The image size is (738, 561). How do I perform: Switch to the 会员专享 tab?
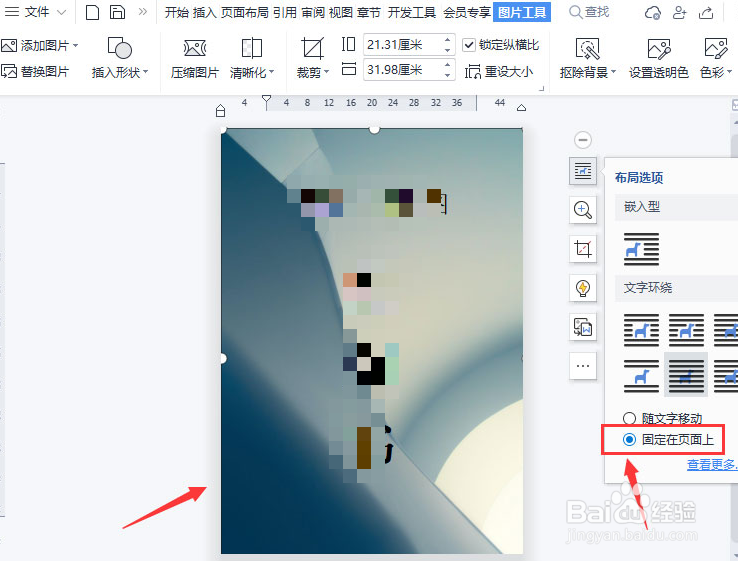[467, 12]
